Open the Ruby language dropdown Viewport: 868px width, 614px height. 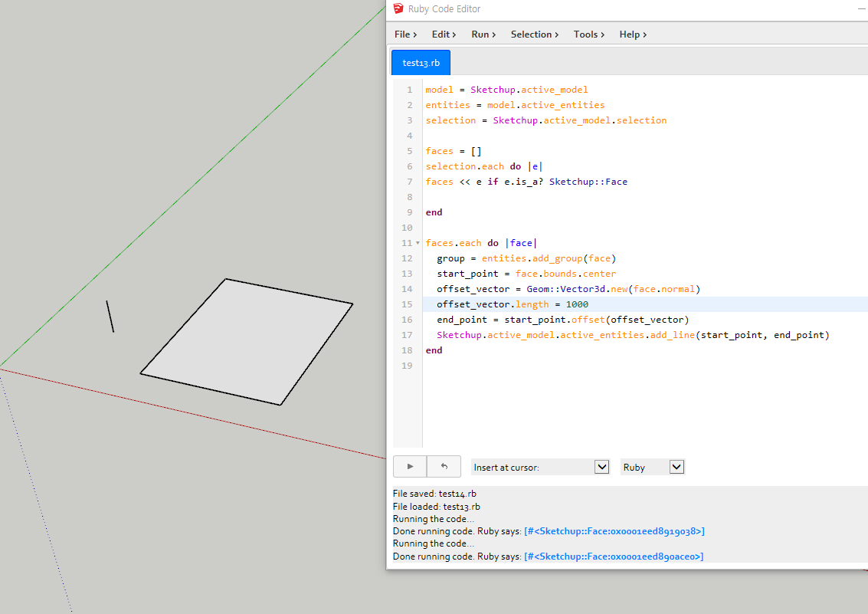point(653,468)
